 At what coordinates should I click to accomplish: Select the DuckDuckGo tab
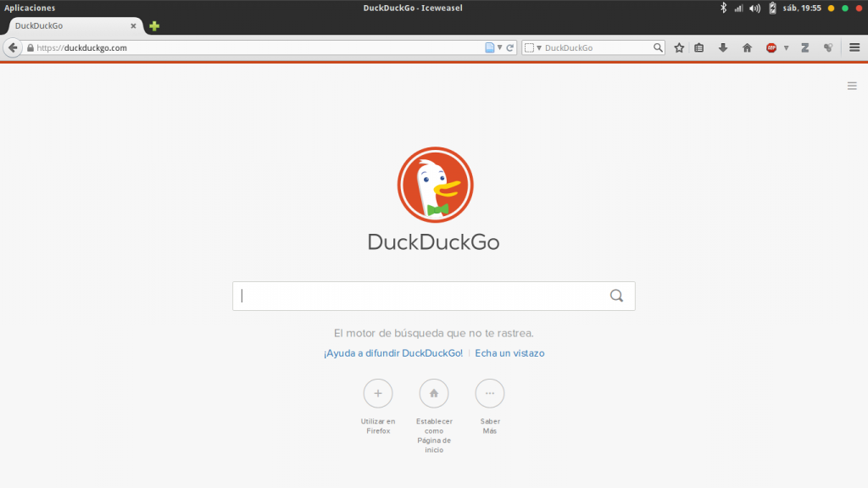click(x=68, y=26)
